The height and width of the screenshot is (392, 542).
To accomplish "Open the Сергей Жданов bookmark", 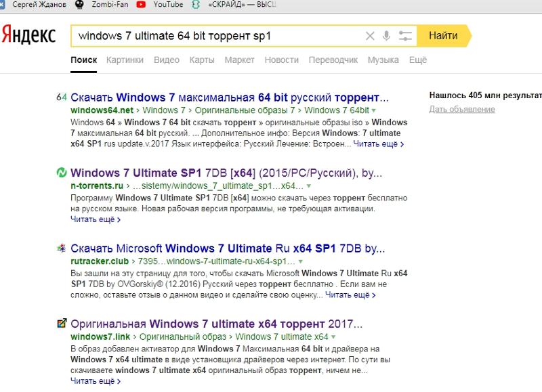I will point(39,5).
